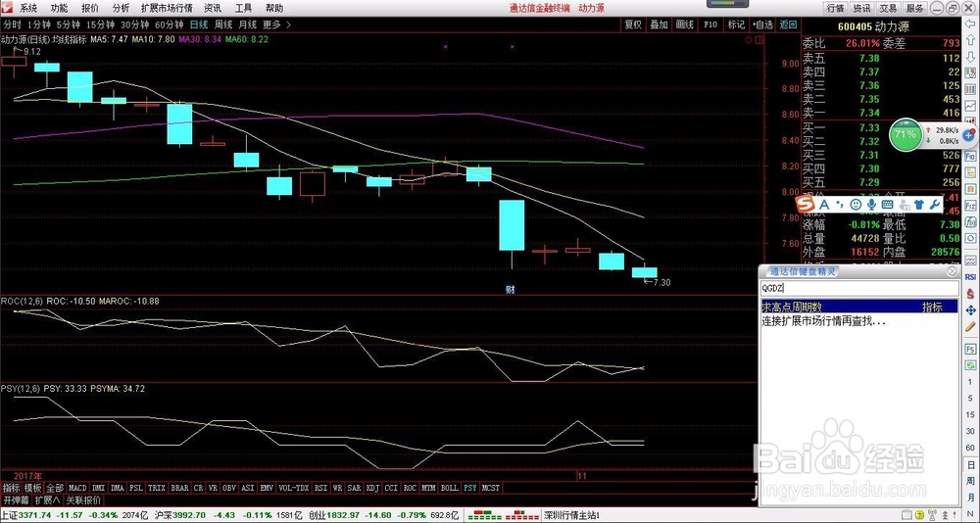This screenshot has height=523, width=980.
Task: Click the 标记 button
Action: pos(736,25)
